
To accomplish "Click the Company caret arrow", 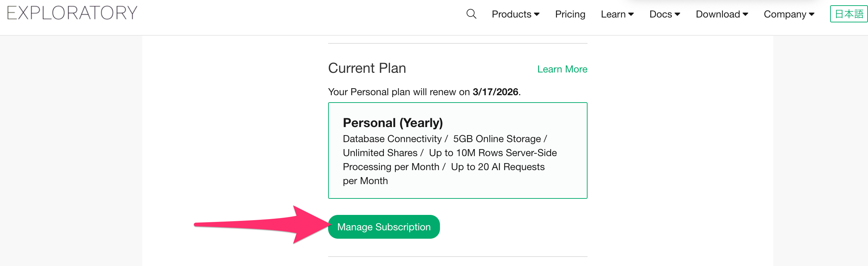I will click(812, 14).
